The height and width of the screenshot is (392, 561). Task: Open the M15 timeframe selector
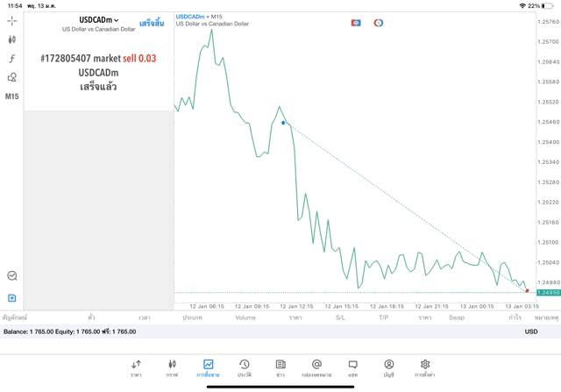12,96
